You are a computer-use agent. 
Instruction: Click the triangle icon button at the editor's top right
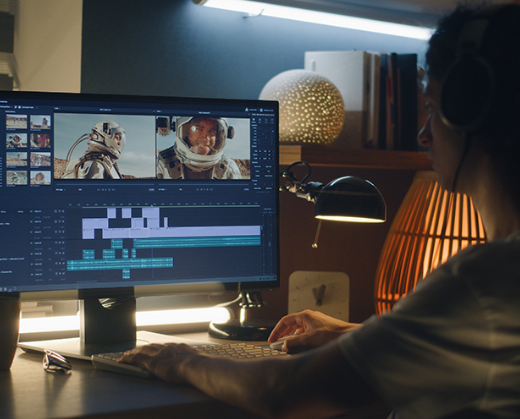click(x=246, y=109)
